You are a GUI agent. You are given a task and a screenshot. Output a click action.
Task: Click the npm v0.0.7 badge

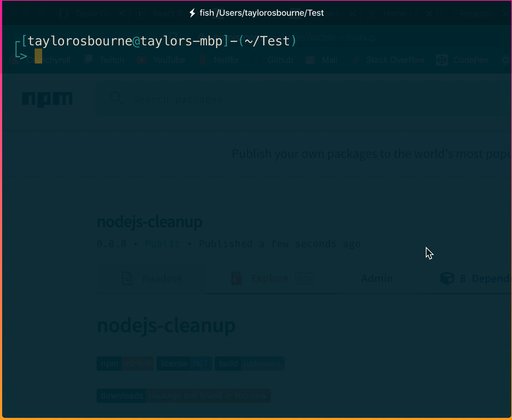125,364
